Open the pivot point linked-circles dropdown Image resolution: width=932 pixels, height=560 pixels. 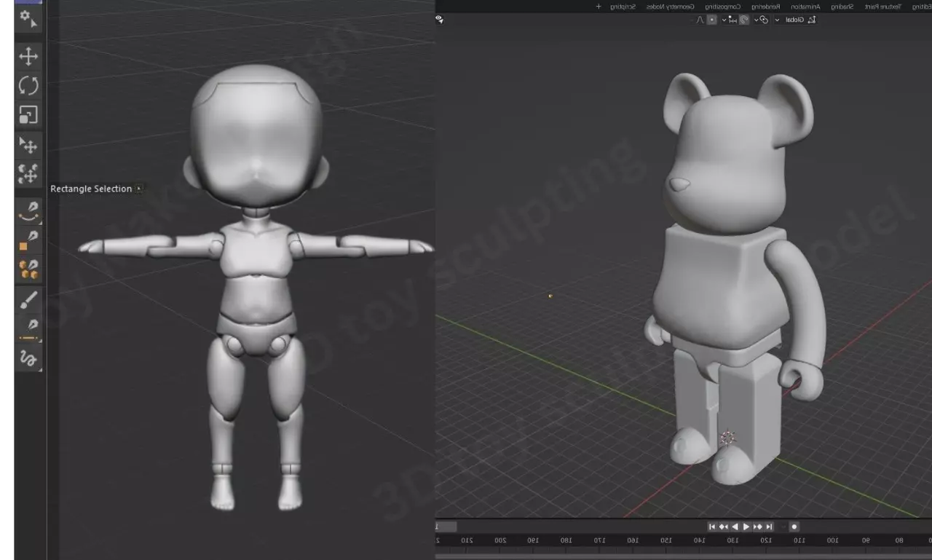click(x=761, y=20)
